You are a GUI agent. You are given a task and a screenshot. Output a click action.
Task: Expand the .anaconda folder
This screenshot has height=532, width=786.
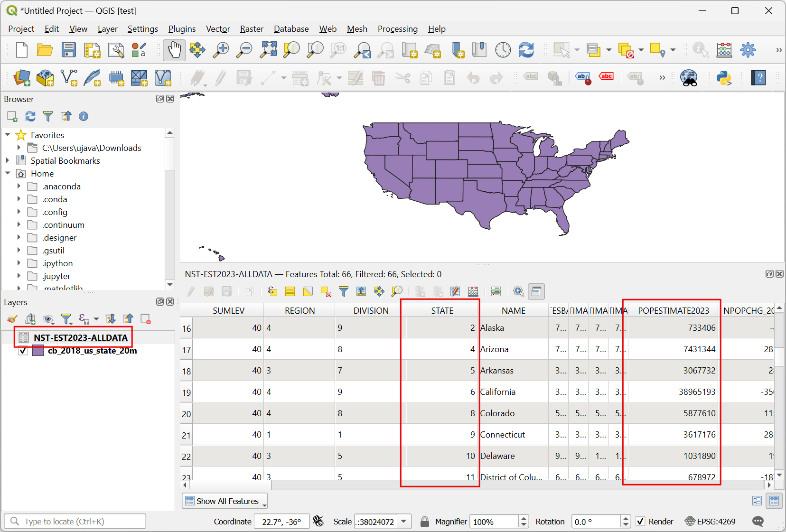[x=19, y=187]
